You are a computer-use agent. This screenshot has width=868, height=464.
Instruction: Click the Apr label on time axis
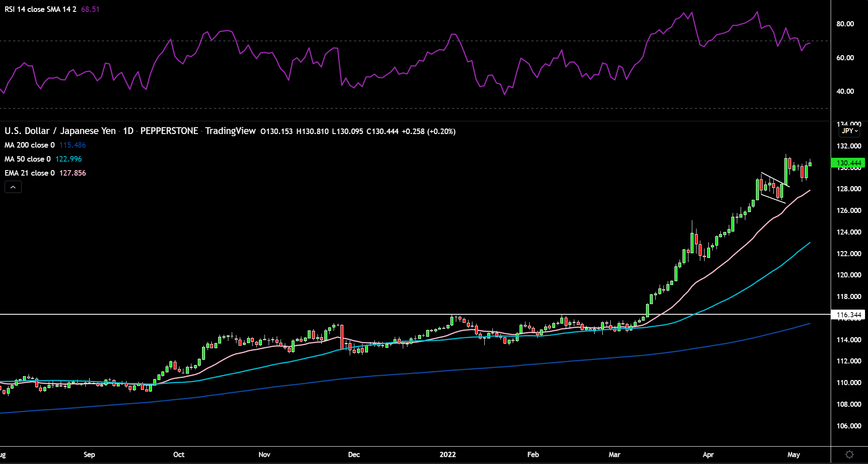(x=708, y=455)
